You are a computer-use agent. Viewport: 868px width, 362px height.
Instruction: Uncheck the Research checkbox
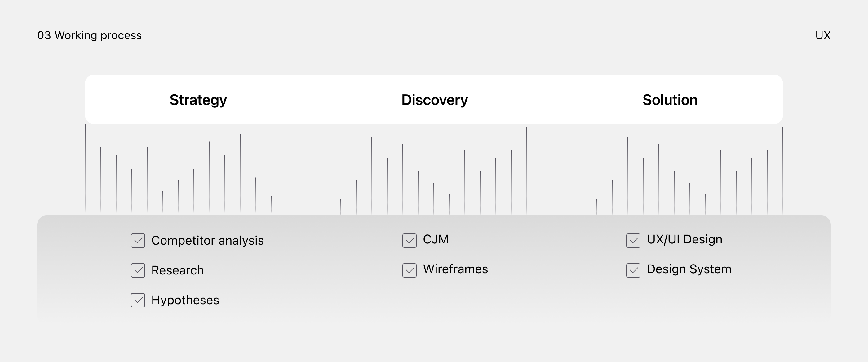coord(138,270)
